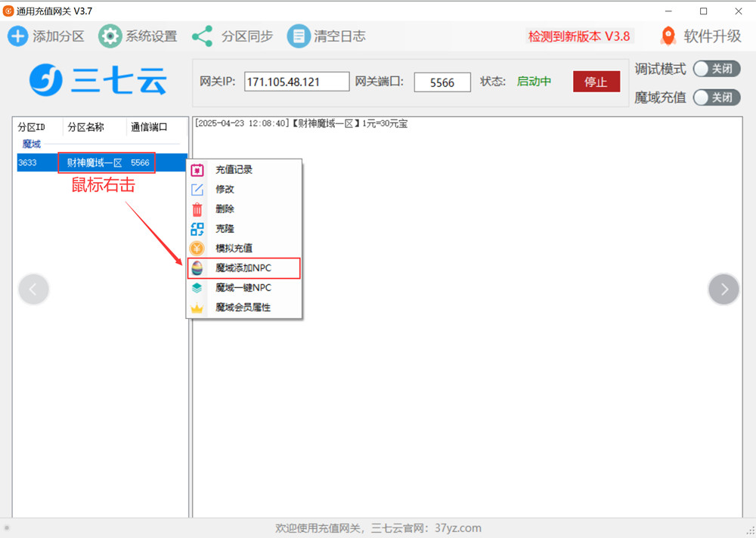The height and width of the screenshot is (538, 756).
Task: Choose 模拟充值 in the context menu
Action: pyautogui.click(x=234, y=249)
